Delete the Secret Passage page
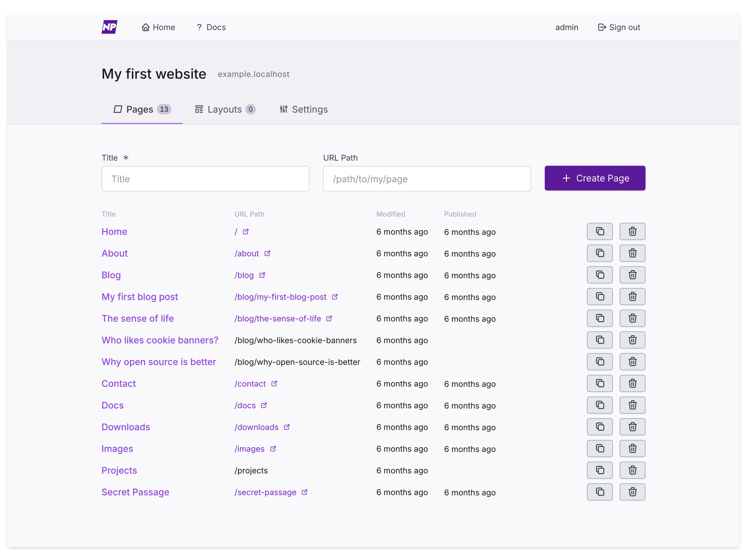747x560 pixels. tap(632, 492)
